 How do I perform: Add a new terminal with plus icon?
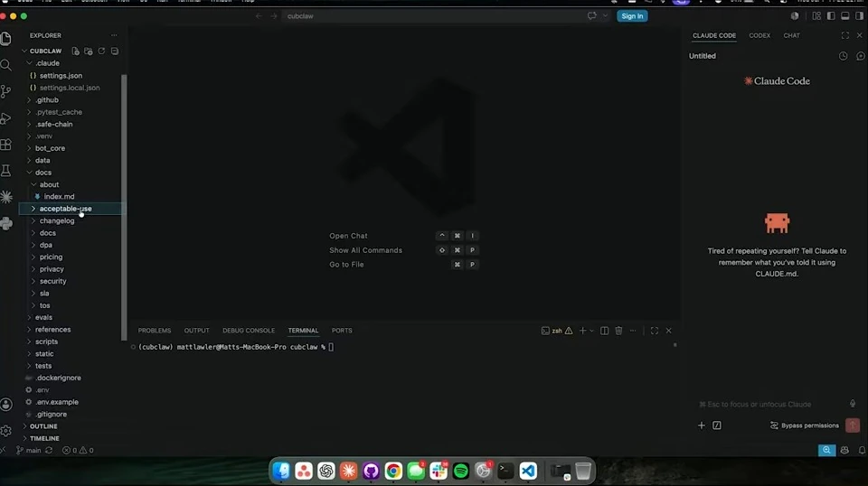point(582,331)
